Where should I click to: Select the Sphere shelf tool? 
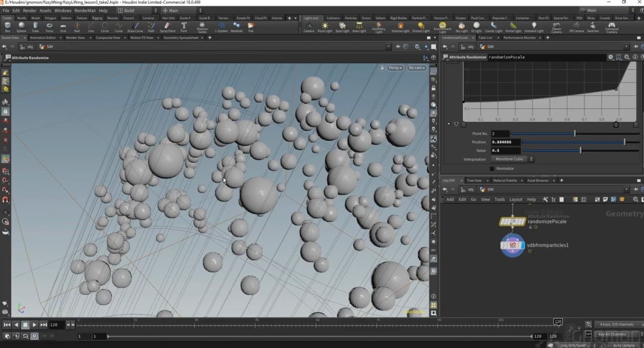click(x=22, y=27)
